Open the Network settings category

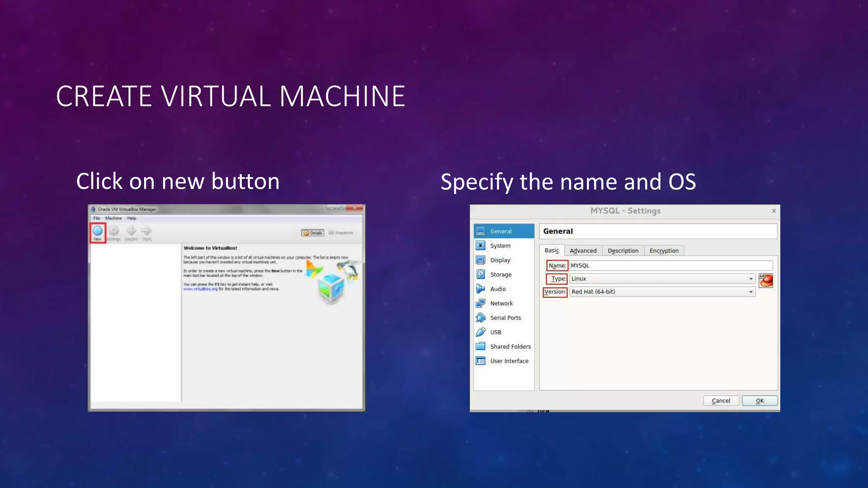coord(504,303)
